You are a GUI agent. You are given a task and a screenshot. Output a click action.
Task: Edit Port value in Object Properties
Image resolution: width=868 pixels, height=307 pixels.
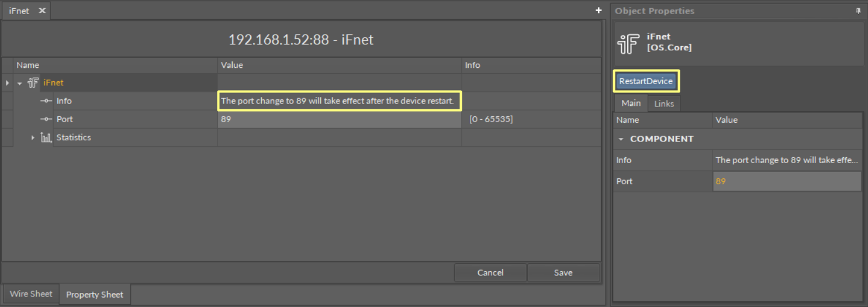coord(786,181)
